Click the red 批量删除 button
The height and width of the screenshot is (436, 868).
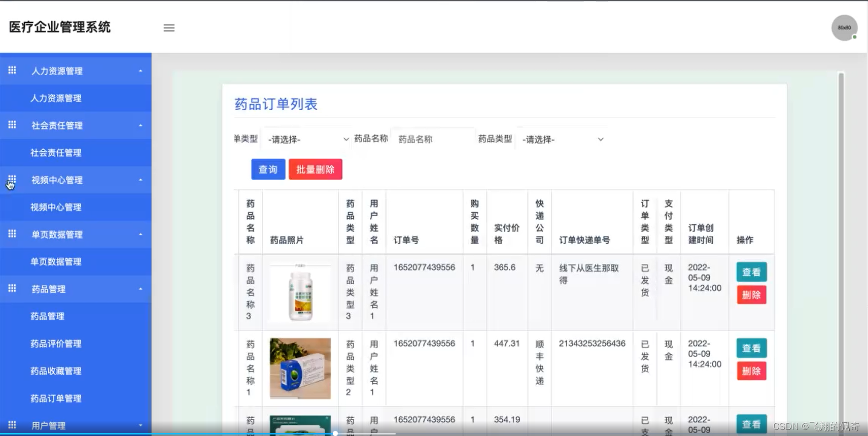click(316, 170)
